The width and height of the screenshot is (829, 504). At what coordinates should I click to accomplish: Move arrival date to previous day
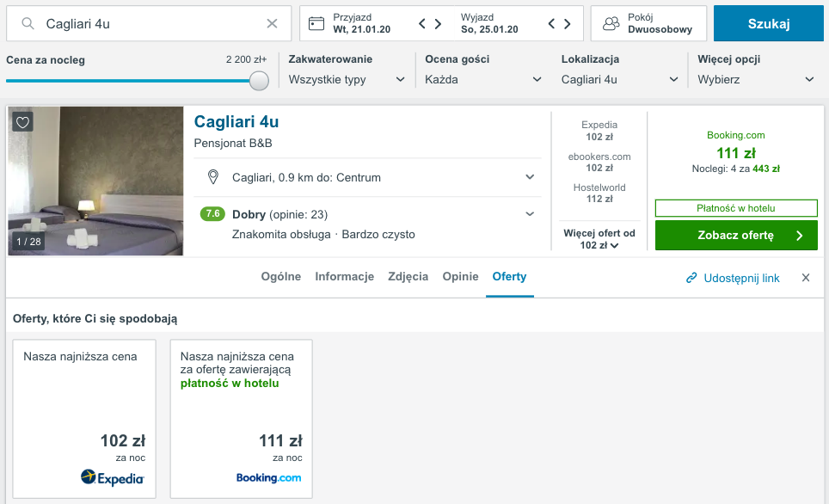[422, 23]
